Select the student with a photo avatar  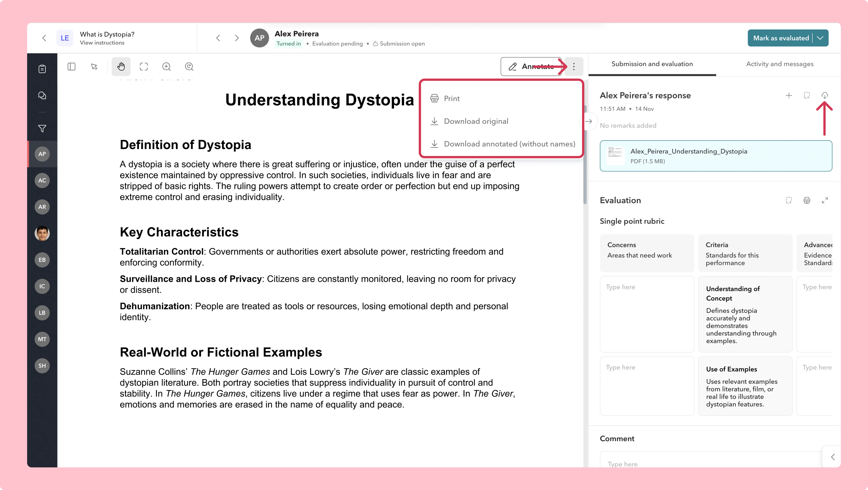(42, 233)
